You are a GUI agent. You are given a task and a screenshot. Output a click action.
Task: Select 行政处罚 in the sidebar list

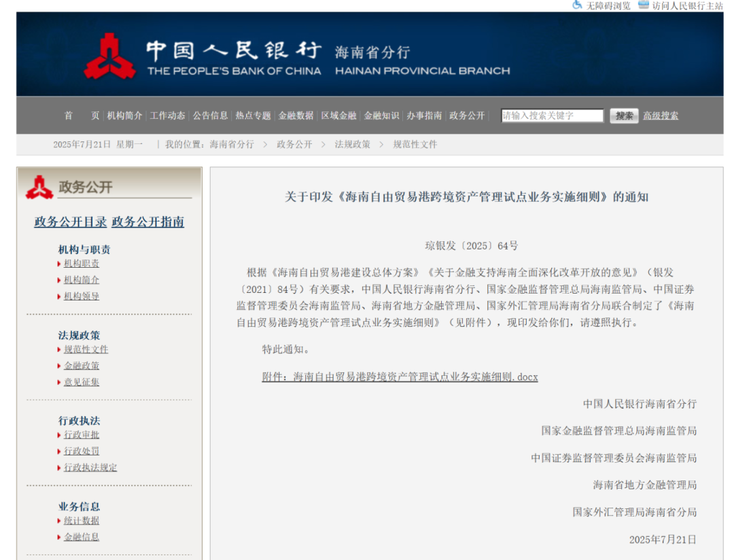pyautogui.click(x=82, y=451)
